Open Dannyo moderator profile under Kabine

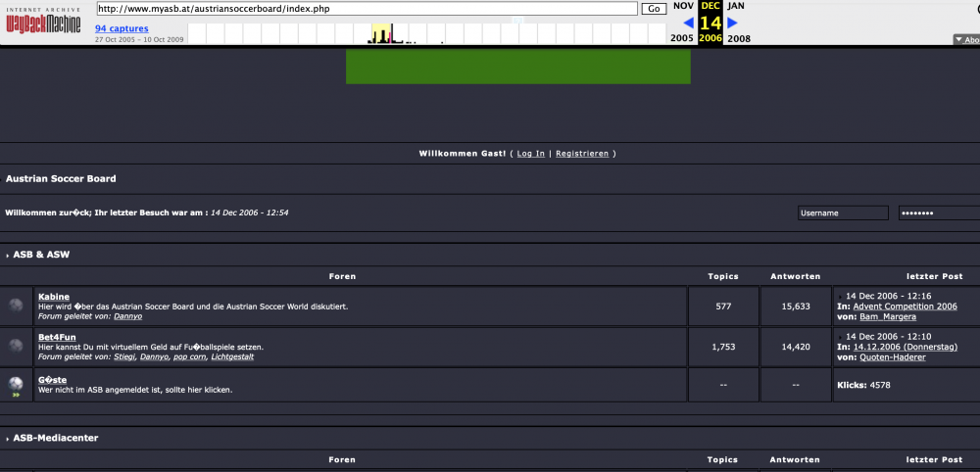coord(128,316)
